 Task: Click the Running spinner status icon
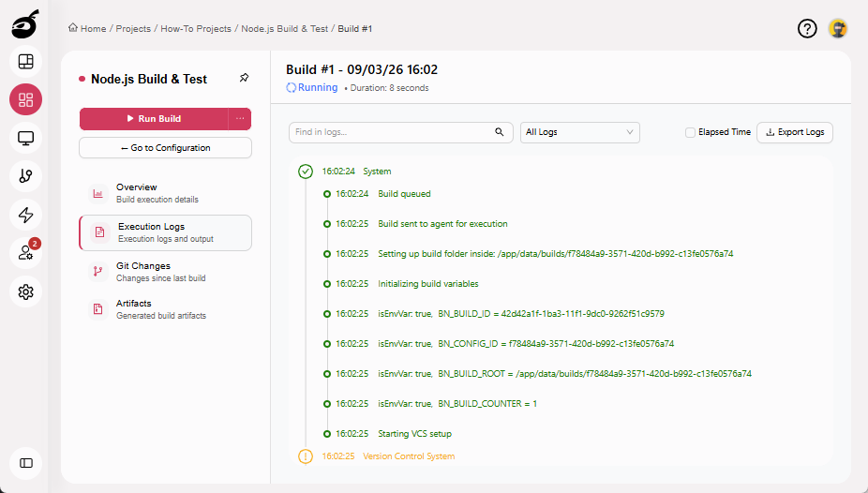click(x=292, y=87)
